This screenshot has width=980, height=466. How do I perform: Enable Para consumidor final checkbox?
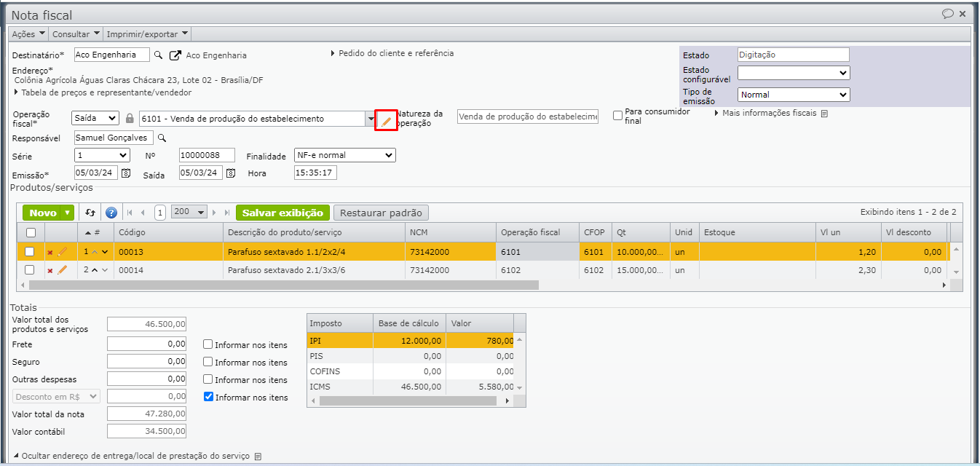click(x=618, y=115)
